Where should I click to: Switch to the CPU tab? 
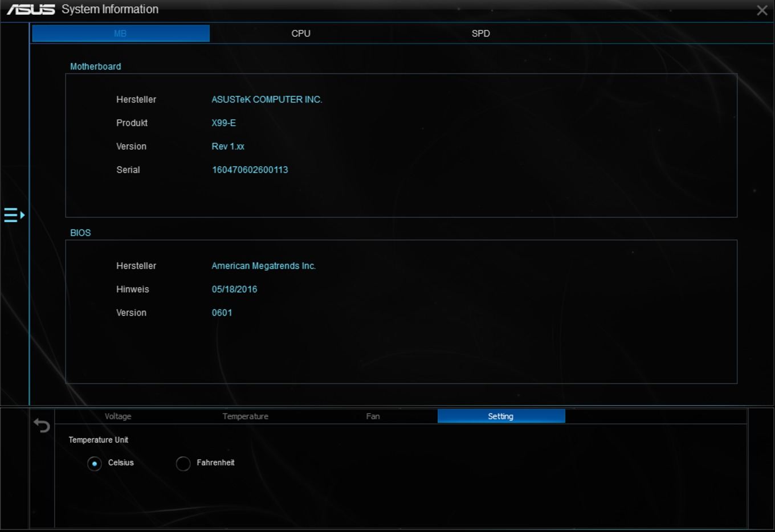pos(301,34)
